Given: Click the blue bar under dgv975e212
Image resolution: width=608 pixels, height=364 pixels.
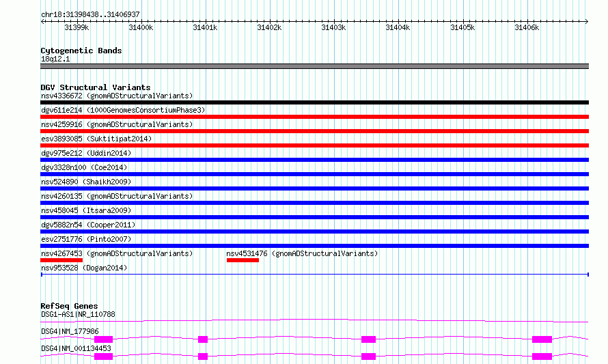Looking at the screenshot, I should [314, 160].
